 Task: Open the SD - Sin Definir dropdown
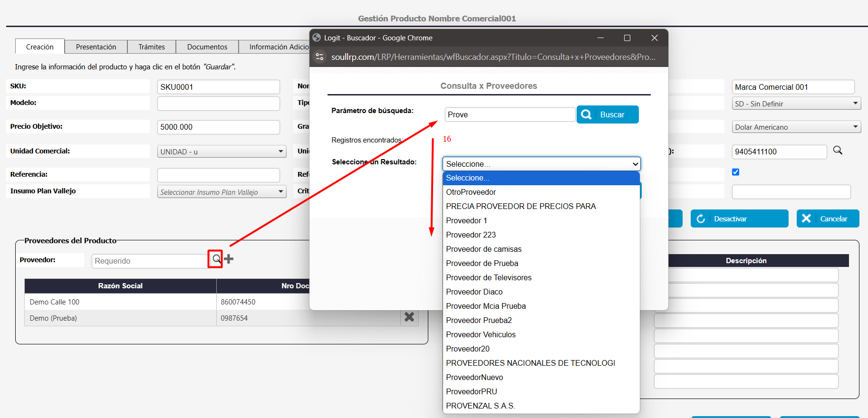pos(796,104)
